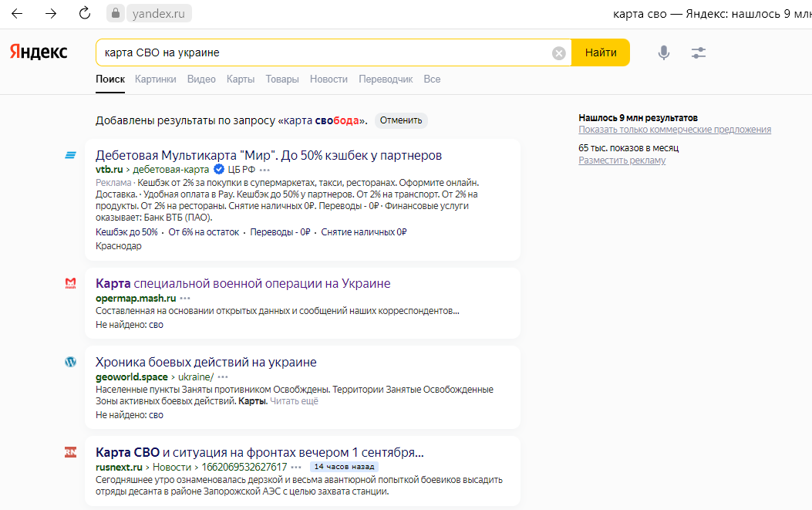Click the Yandex logo
Image resolution: width=812 pixels, height=510 pixels.
coord(39,52)
